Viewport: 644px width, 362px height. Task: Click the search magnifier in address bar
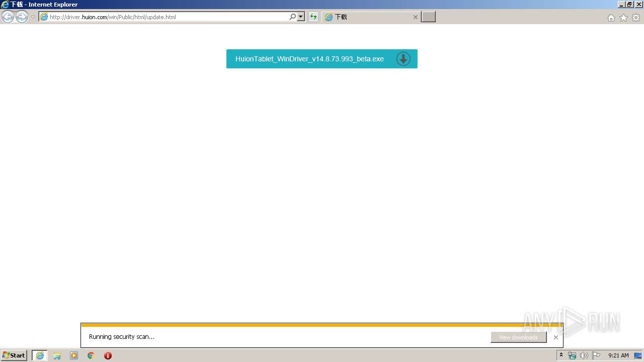tap(292, 17)
